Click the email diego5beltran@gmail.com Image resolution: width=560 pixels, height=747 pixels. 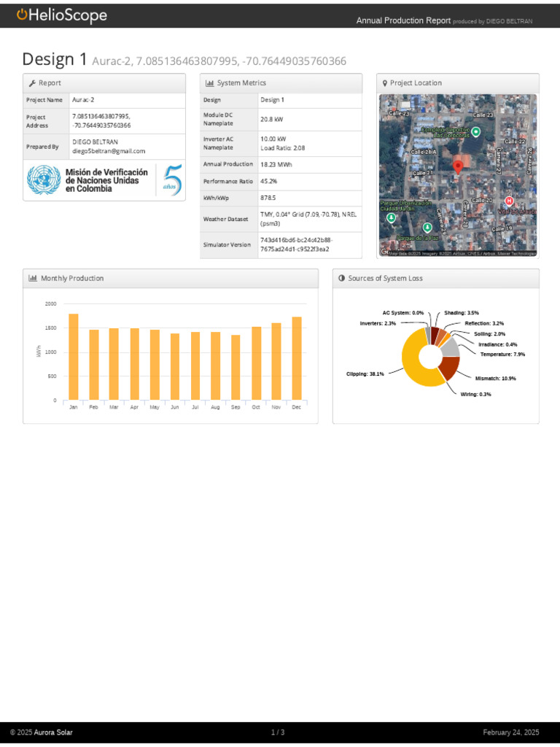[x=109, y=152]
